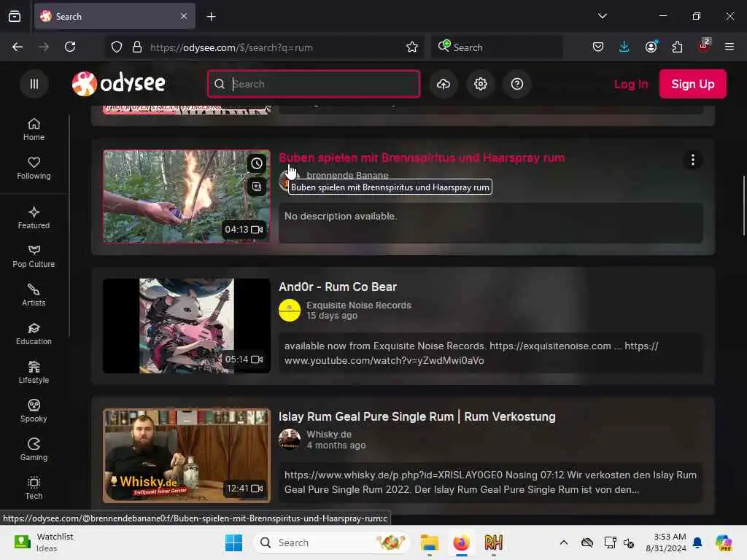Open three-dot menu for Buben spielen video
This screenshot has height=560, width=747.
[x=693, y=160]
